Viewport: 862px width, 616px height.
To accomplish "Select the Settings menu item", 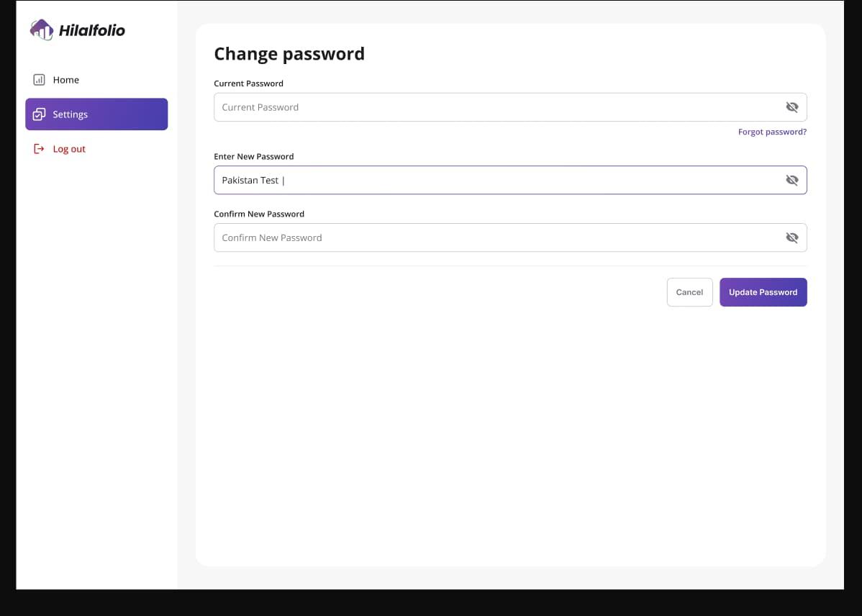I will [96, 114].
